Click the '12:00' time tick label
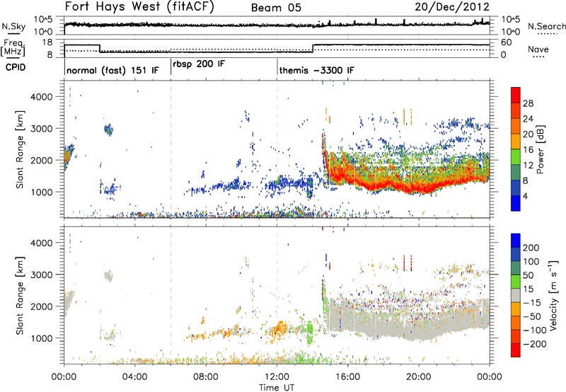 pos(277,377)
